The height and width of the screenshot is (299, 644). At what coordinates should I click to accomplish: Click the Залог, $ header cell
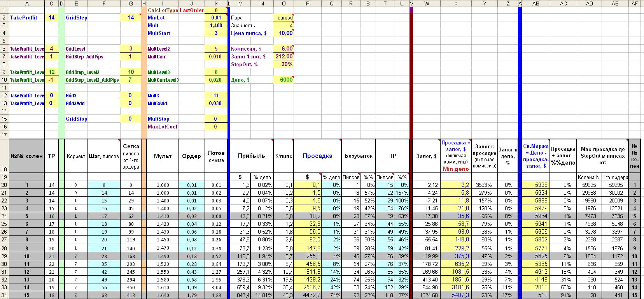(x=427, y=156)
